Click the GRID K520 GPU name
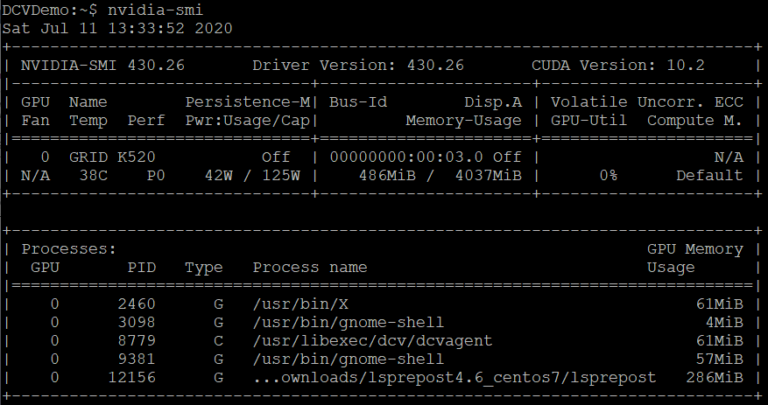This screenshot has width=768, height=405. coord(112,157)
